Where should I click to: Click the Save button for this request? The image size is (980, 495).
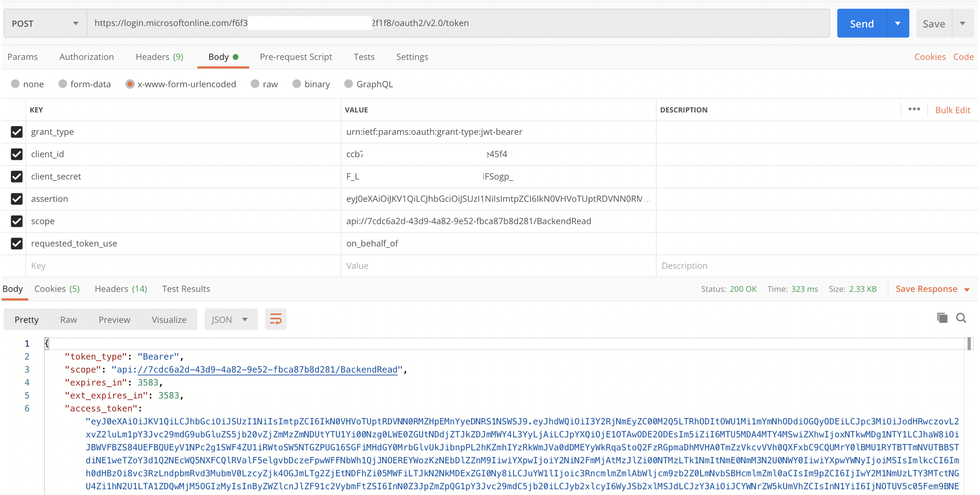[x=934, y=24]
